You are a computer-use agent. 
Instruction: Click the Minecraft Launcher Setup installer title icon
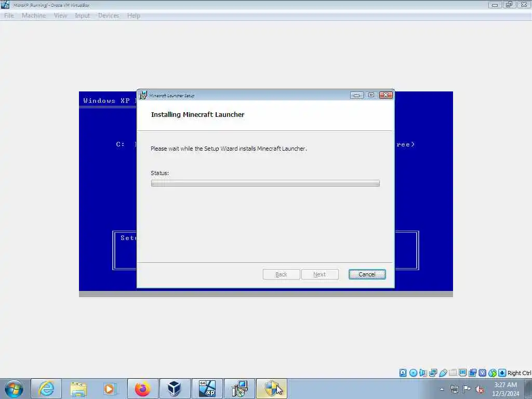click(x=143, y=96)
